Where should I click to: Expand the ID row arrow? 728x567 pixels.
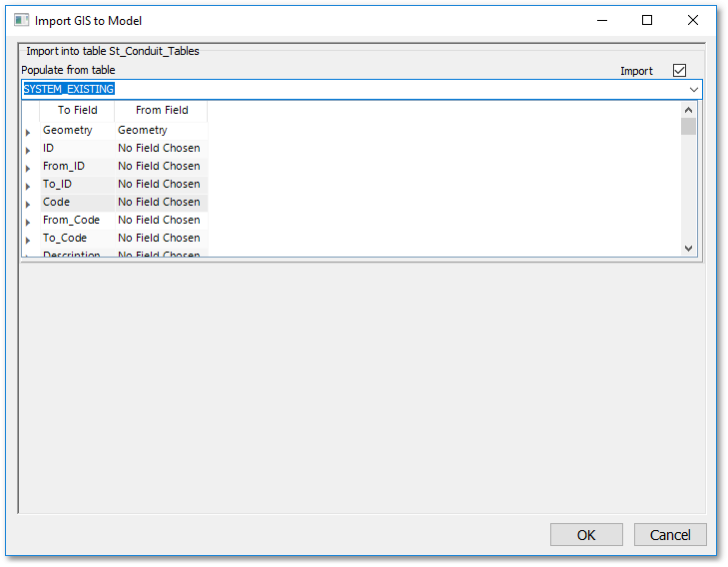(x=28, y=151)
